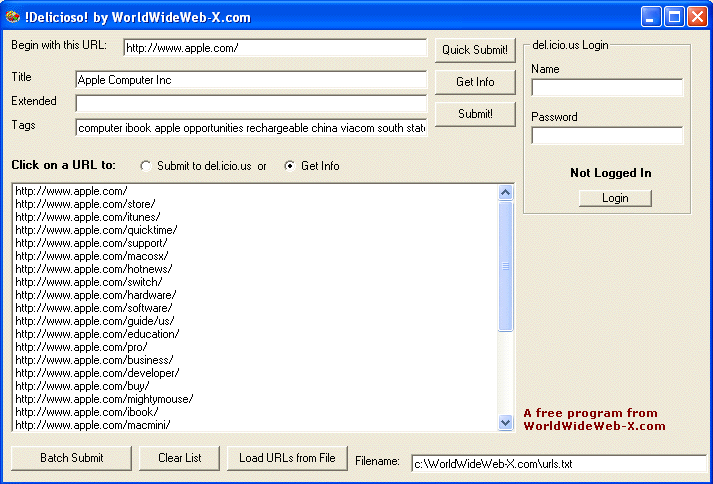Click into the Title input field
Viewport: 713px width, 484px height.
click(251, 80)
